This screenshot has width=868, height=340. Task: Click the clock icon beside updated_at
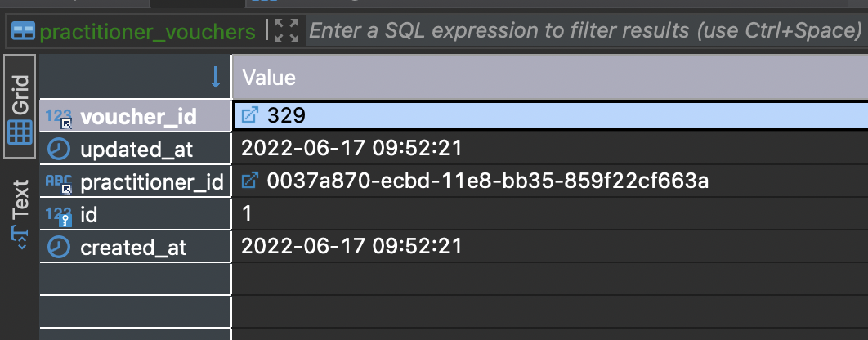click(59, 149)
